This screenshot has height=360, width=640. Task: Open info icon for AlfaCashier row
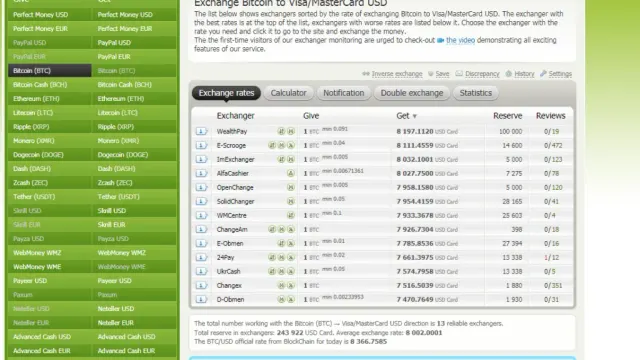click(201, 173)
